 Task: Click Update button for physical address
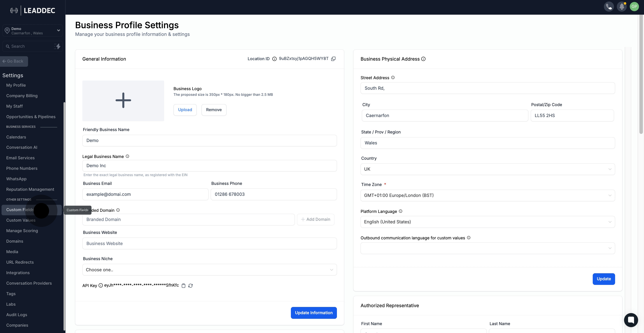[x=604, y=279]
